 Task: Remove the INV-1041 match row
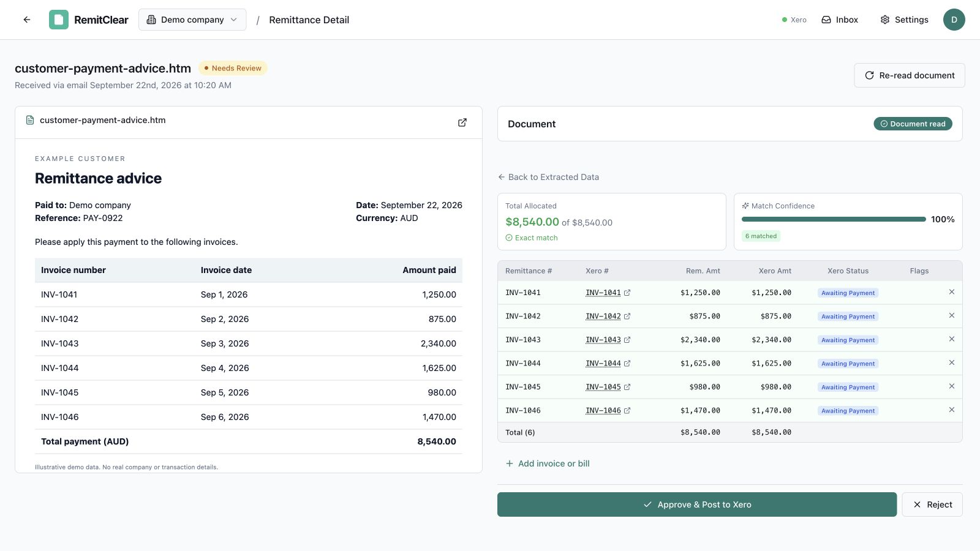[952, 292]
